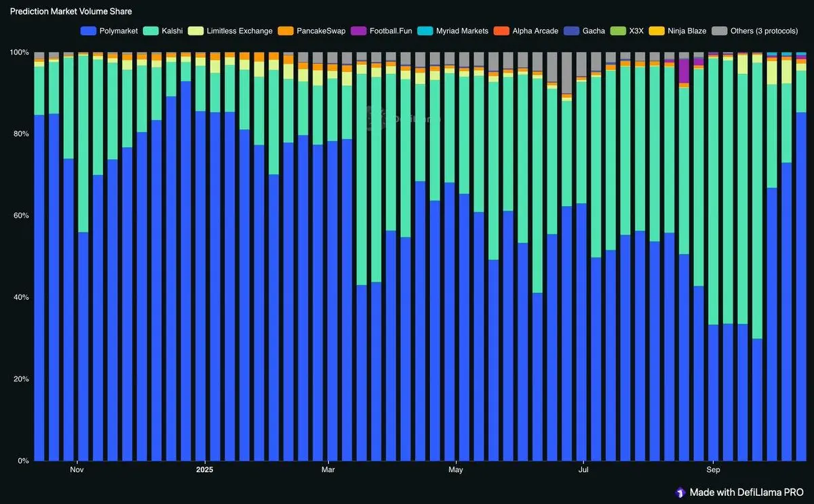Click the Polymarket legend text label
This screenshot has width=814, height=504.
click(119, 31)
